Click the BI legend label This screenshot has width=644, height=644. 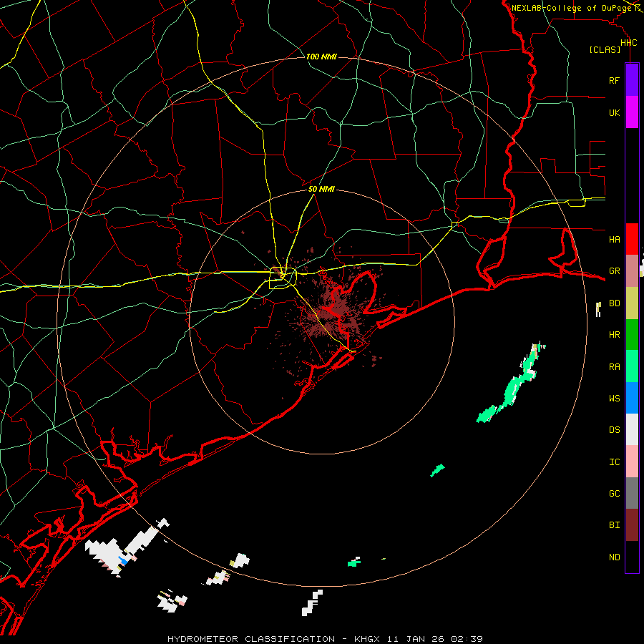click(x=614, y=525)
